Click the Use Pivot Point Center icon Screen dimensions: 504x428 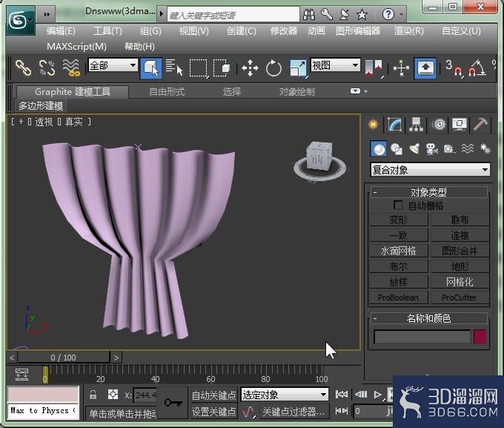(374, 68)
